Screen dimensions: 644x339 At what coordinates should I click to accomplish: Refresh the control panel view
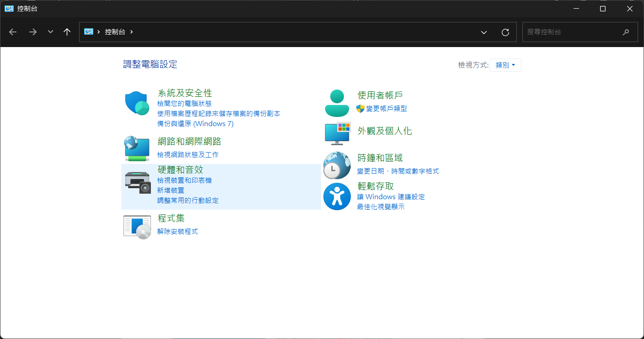(x=505, y=32)
